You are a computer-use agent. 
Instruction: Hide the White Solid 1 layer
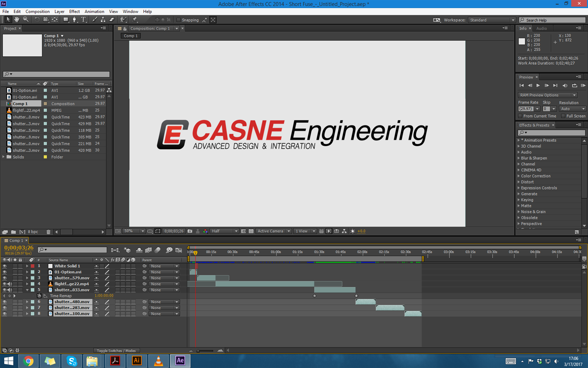pos(5,266)
